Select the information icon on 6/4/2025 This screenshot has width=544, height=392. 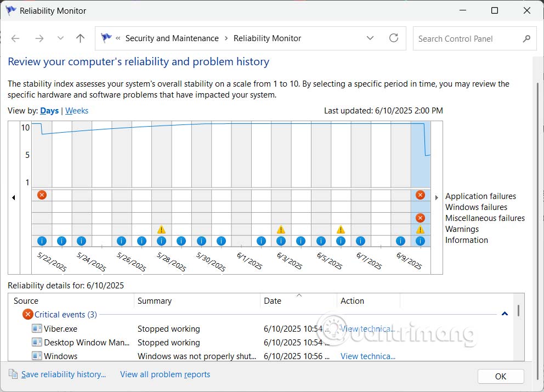pos(301,241)
